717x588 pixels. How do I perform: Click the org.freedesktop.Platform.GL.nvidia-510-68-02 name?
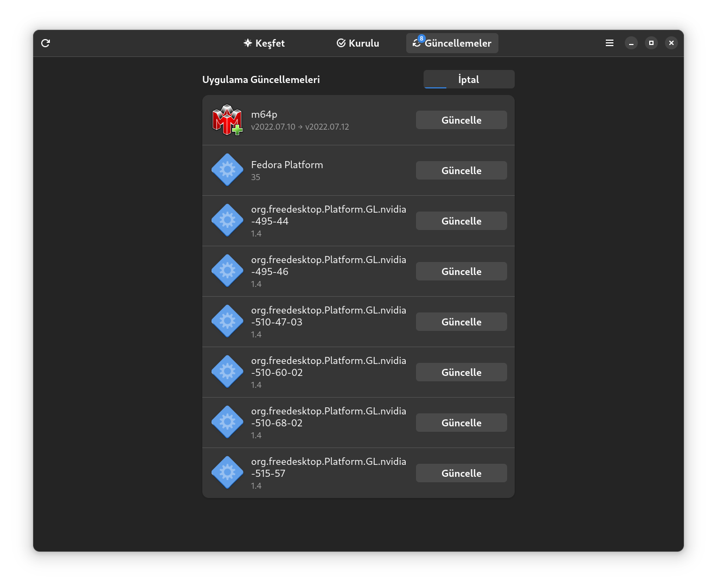click(x=329, y=417)
